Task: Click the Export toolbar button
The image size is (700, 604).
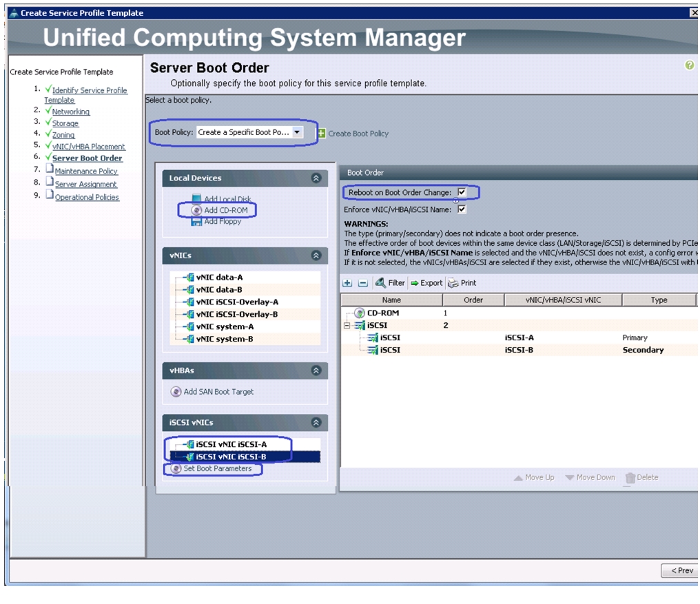Action: (x=426, y=283)
